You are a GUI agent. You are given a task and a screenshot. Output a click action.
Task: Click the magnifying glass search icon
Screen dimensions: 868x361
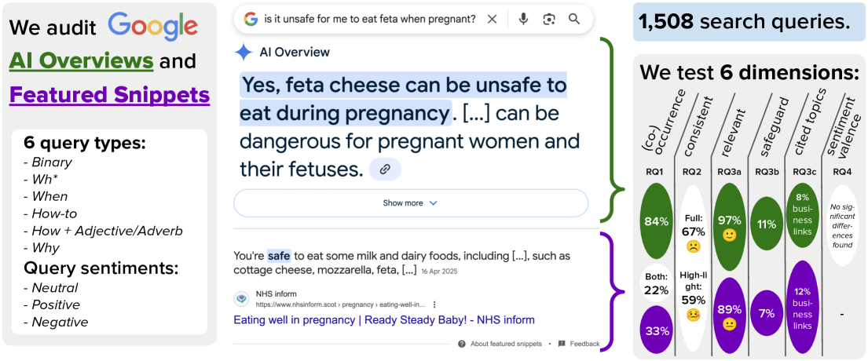tap(574, 19)
